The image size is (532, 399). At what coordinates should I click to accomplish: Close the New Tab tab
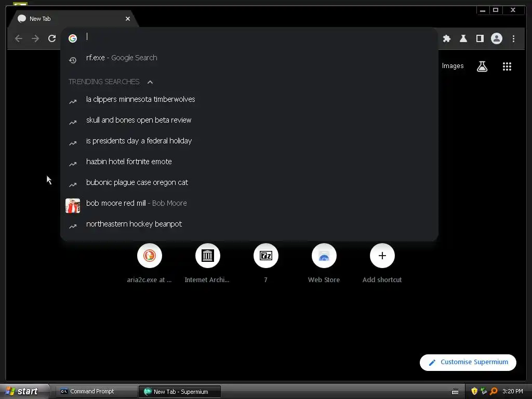(x=128, y=19)
